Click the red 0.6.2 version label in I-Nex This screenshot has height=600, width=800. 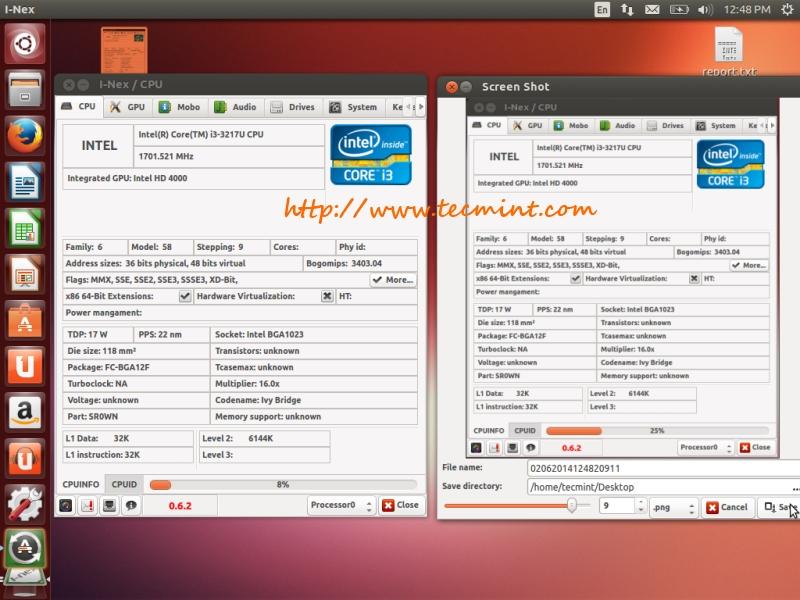tap(180, 506)
